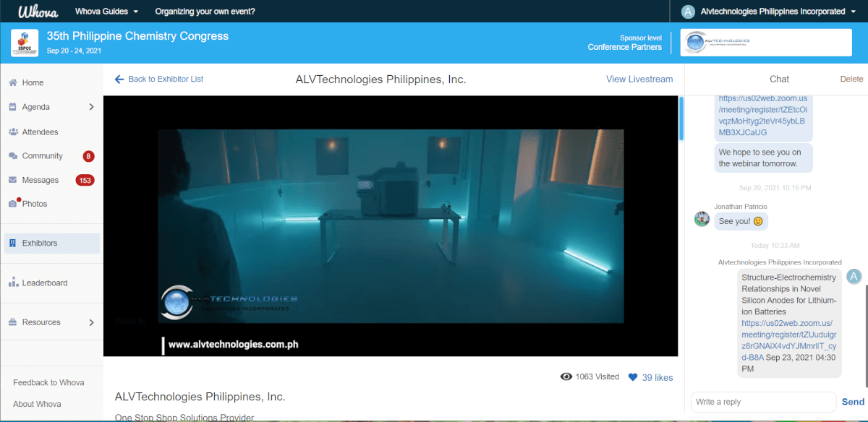This screenshot has height=422, width=868.
Task: Click the 'One Stop Shop Solutions Provider' text
Action: pyautogui.click(x=184, y=418)
